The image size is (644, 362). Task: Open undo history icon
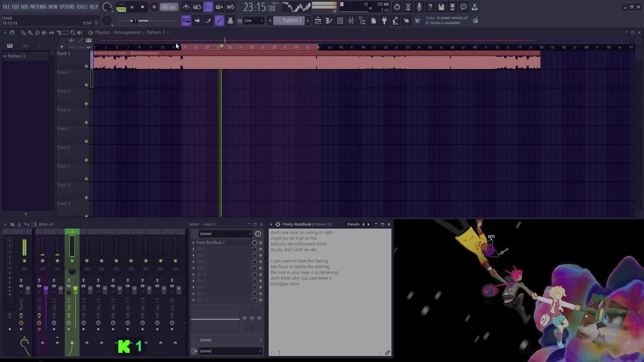coord(397,7)
